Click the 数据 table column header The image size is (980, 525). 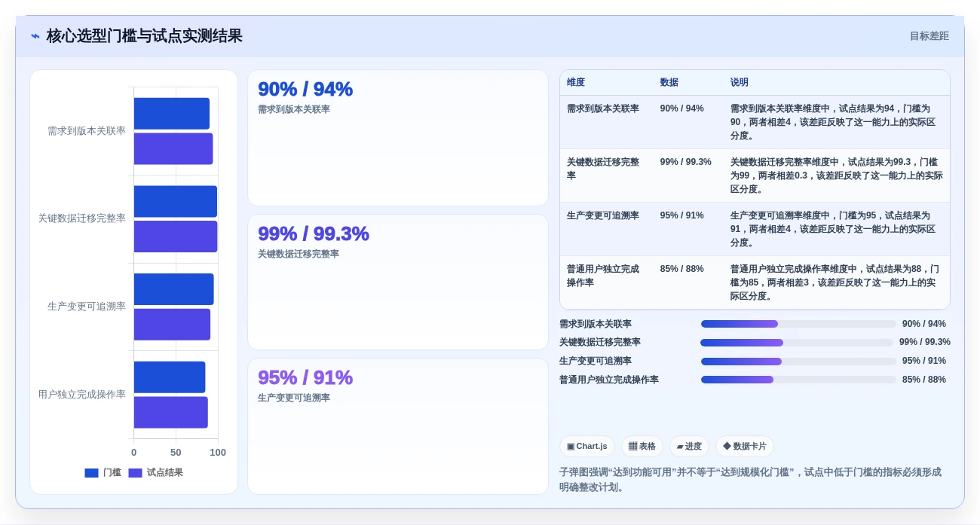[x=669, y=82]
